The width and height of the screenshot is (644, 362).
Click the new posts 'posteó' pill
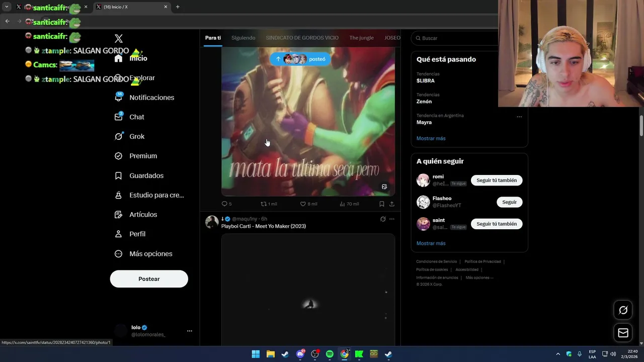point(300,59)
